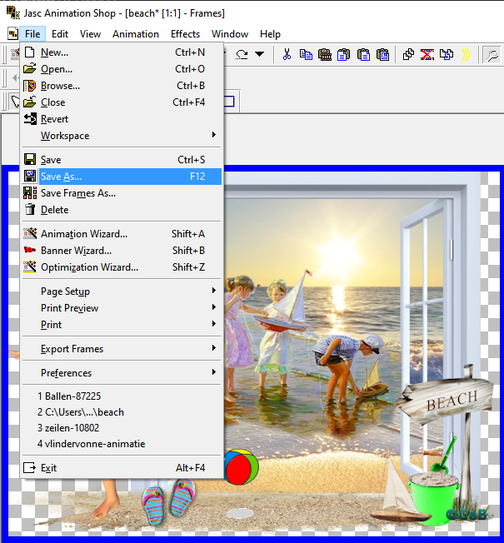Viewport: 504px width, 543px height.
Task: Click the Redo arrow icon
Action: 242,54
